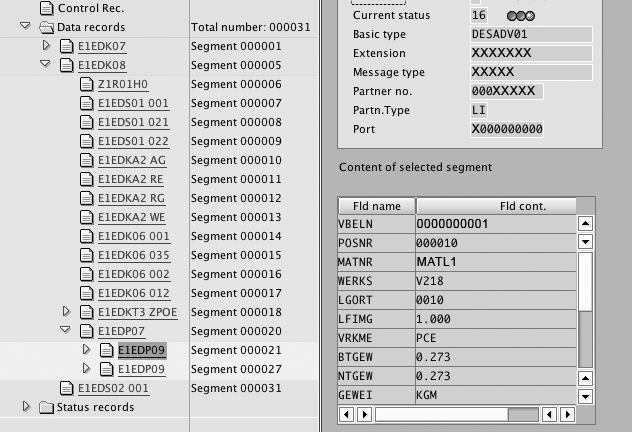Click the Z1R01H0 segment document icon
This screenshot has height=432, width=632.
[87, 84]
